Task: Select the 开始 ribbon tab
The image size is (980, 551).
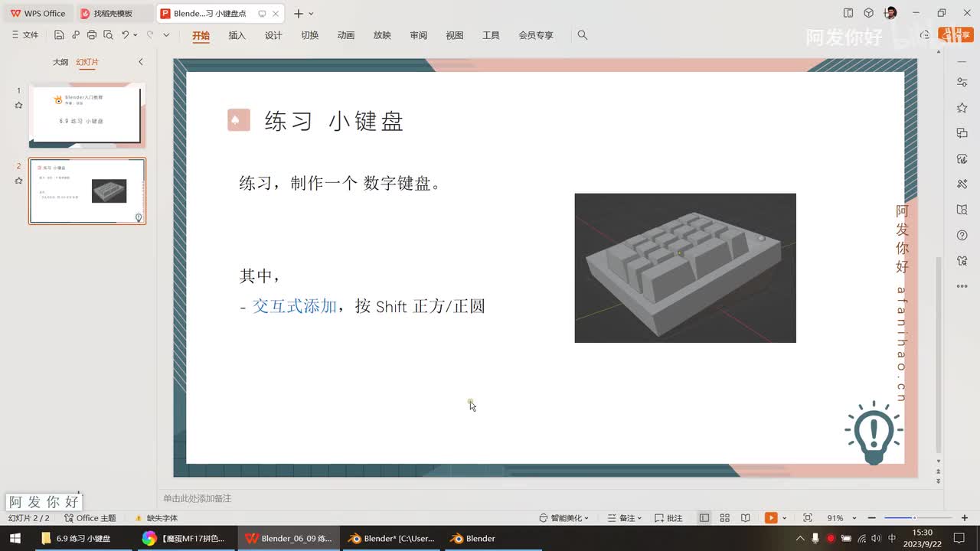Action: [x=201, y=35]
